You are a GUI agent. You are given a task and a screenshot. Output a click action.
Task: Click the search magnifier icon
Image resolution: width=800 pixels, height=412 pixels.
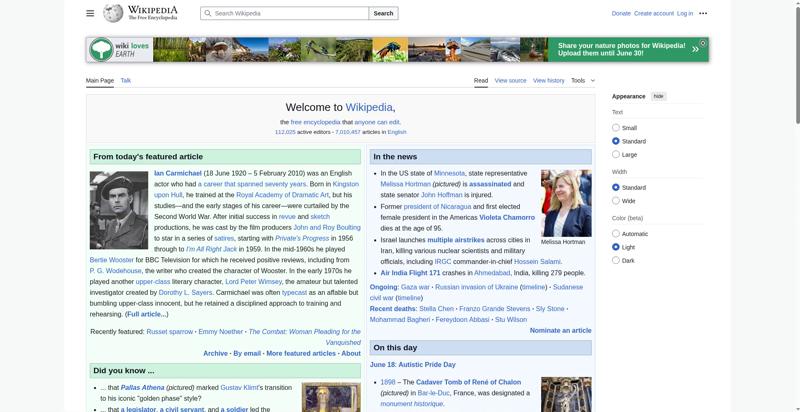208,13
